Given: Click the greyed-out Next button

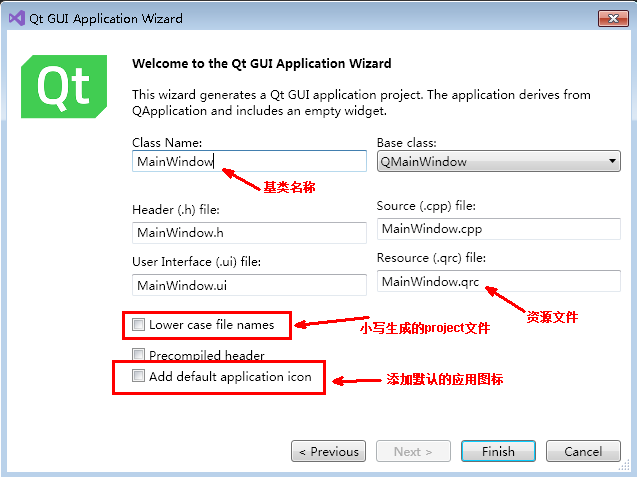Looking at the screenshot, I should click(x=413, y=451).
